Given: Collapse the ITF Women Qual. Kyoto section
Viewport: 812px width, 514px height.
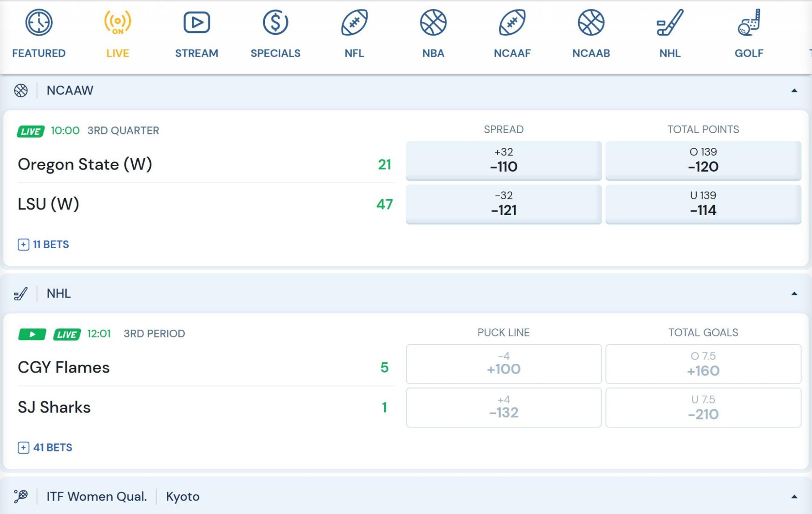Looking at the screenshot, I should [x=794, y=497].
